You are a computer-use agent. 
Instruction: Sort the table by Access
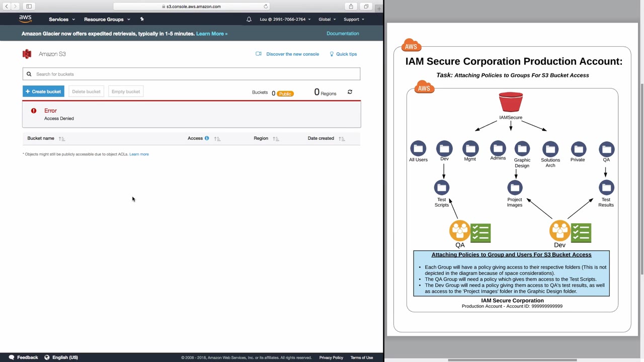pyautogui.click(x=217, y=138)
